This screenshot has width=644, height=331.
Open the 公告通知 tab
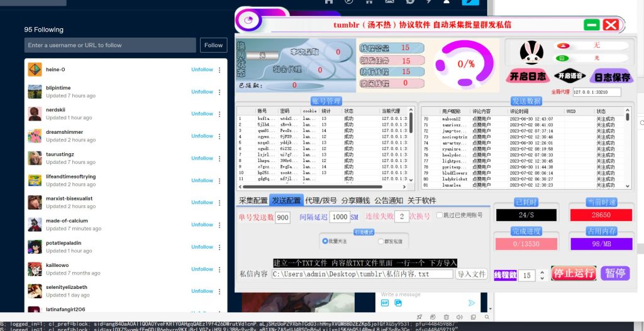pyautogui.click(x=389, y=200)
